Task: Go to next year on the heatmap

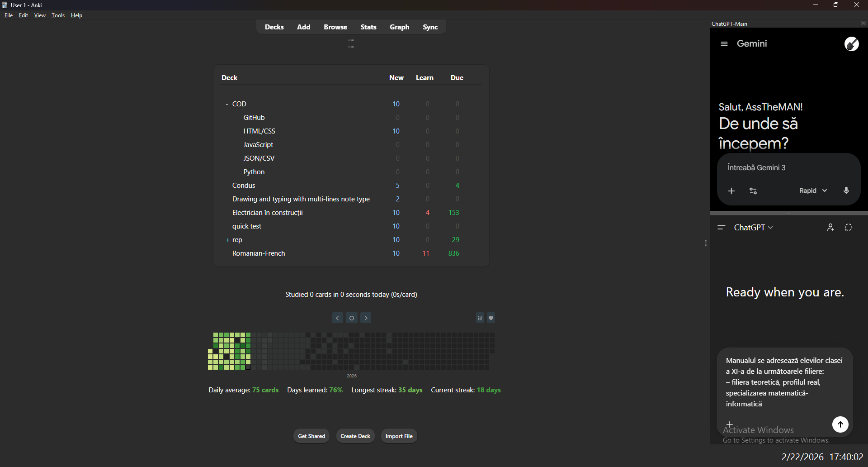Action: pos(366,318)
